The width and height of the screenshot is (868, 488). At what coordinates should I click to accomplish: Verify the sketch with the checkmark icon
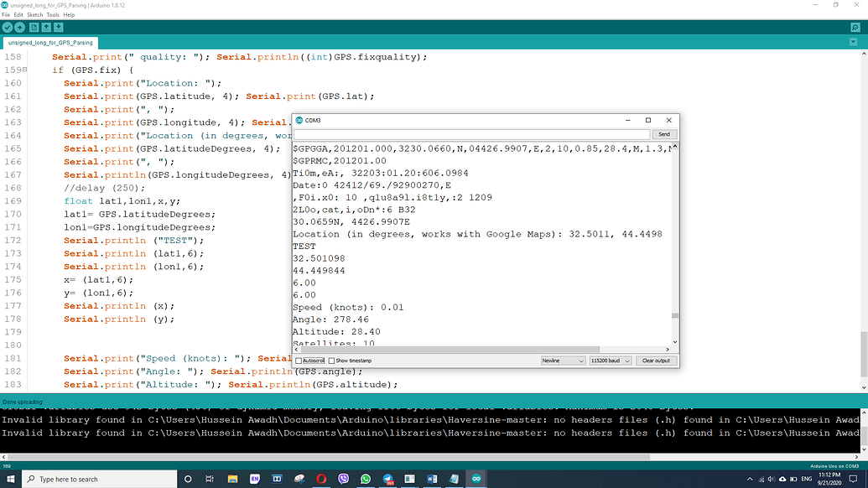click(x=7, y=27)
